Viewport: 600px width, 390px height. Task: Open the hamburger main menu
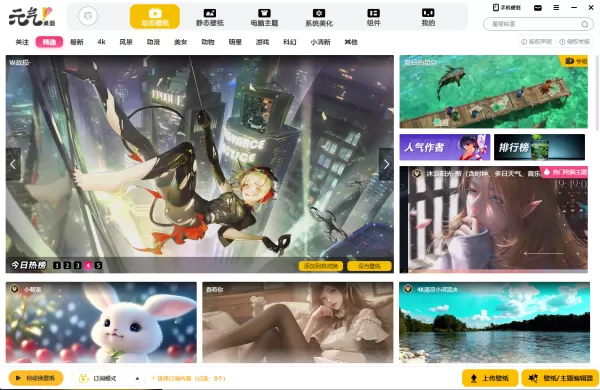556,8
